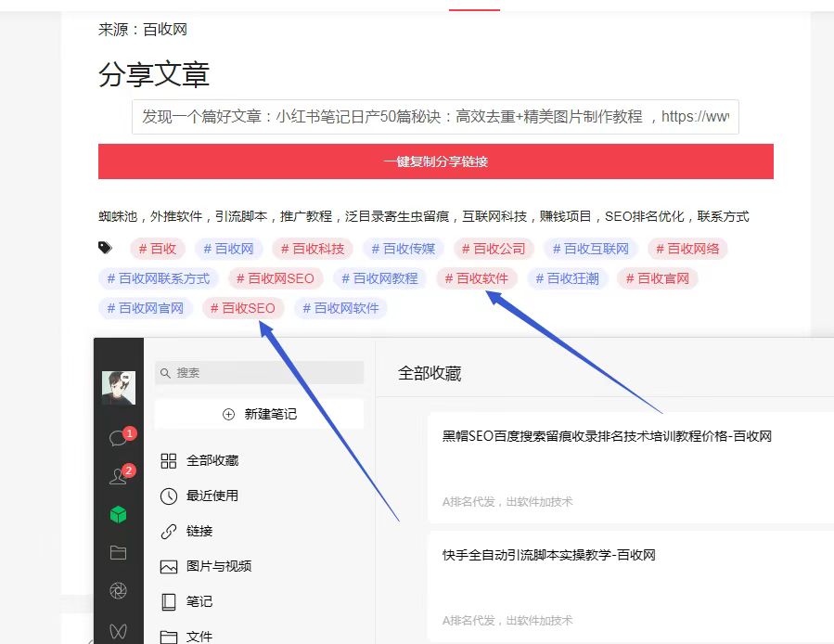
Task: Open the # 百收传媒 tag
Action: click(404, 249)
